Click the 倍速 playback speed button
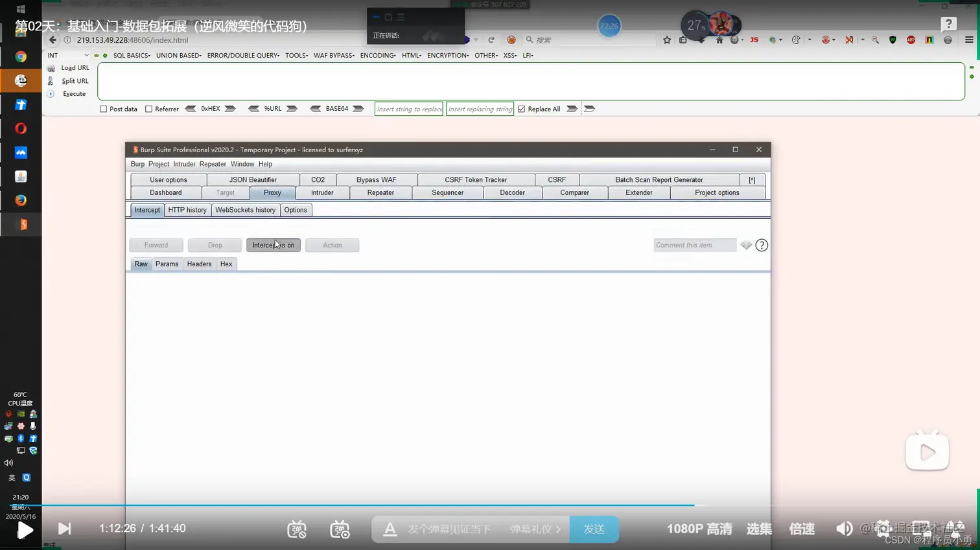Screen dimensions: 980x550 coord(802,529)
